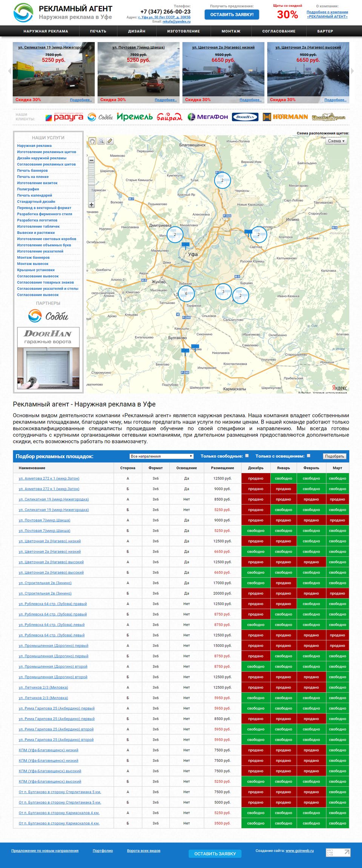The width and height of the screenshot is (362, 868).
Task: Click the Содби partner logo in sidebar
Action: (x=48, y=316)
